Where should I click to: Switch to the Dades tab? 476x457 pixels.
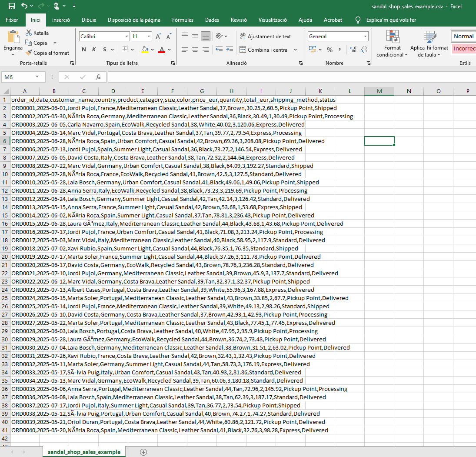click(212, 20)
